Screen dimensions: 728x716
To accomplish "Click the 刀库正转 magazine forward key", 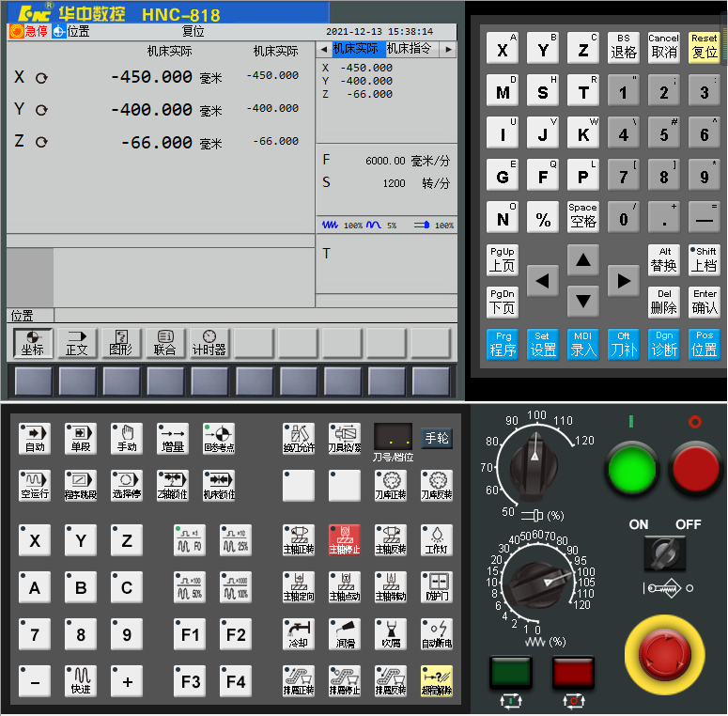I will coord(391,485).
